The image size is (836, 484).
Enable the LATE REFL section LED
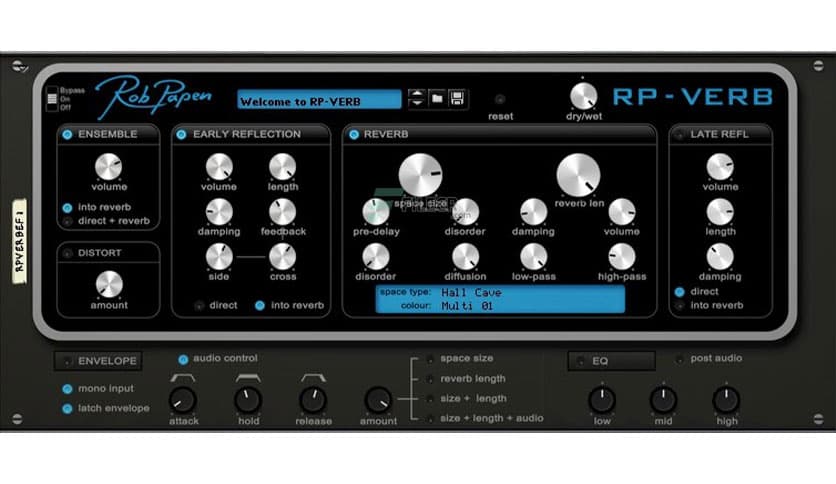pyautogui.click(x=679, y=134)
